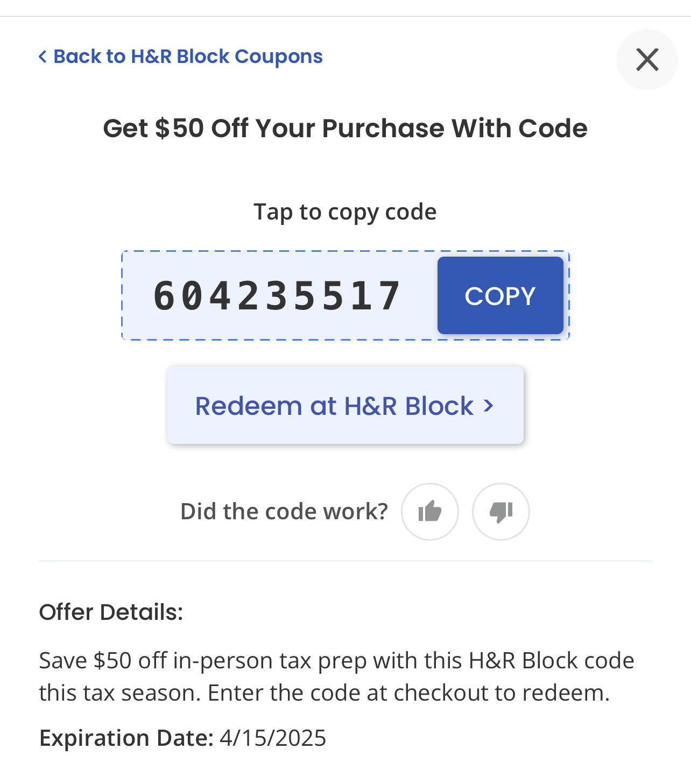Give thumbs up for the code
Image resolution: width=691 pixels, height=784 pixels.
(430, 512)
